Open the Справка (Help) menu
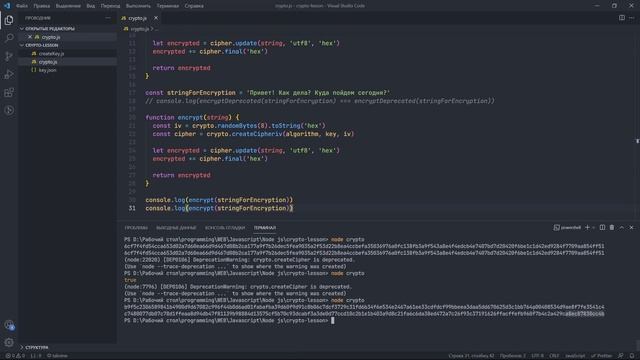Screen dimensions: 640x360 coord(194,6)
